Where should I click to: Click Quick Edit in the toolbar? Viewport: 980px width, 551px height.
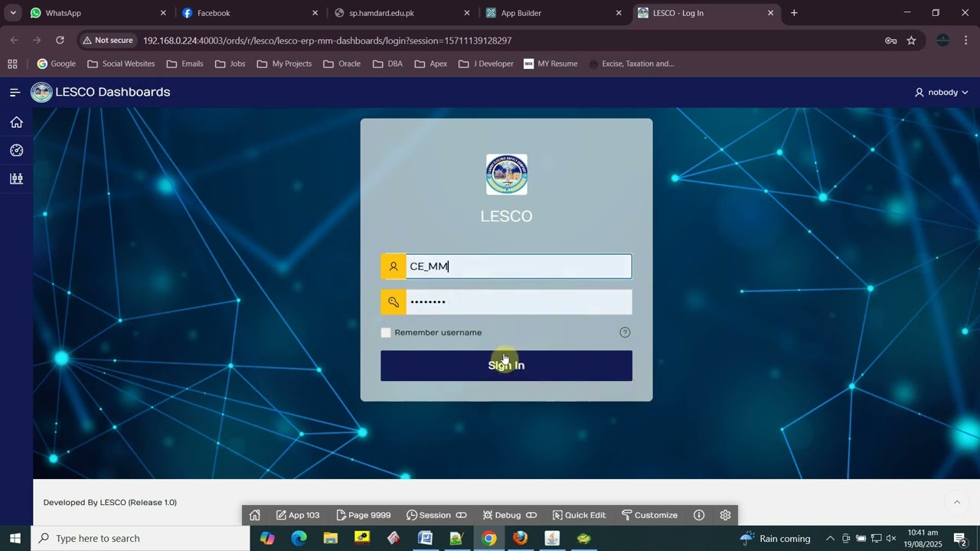coord(579,515)
